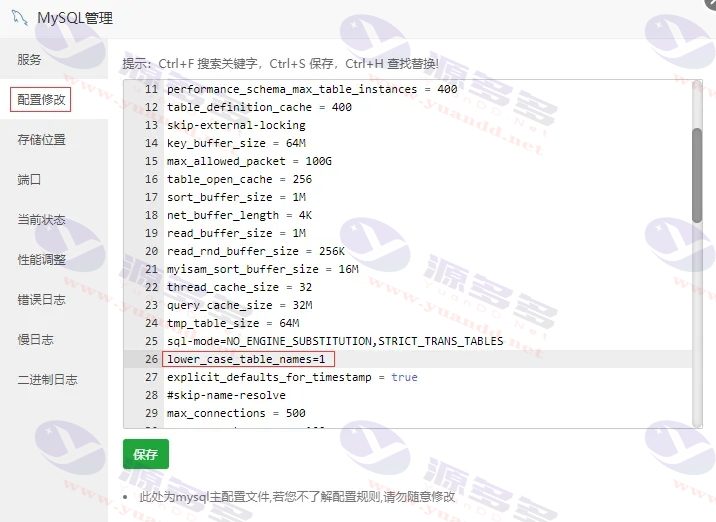Open the 二进制日志 tab
This screenshot has width=716, height=522.
pyautogui.click(x=47, y=380)
